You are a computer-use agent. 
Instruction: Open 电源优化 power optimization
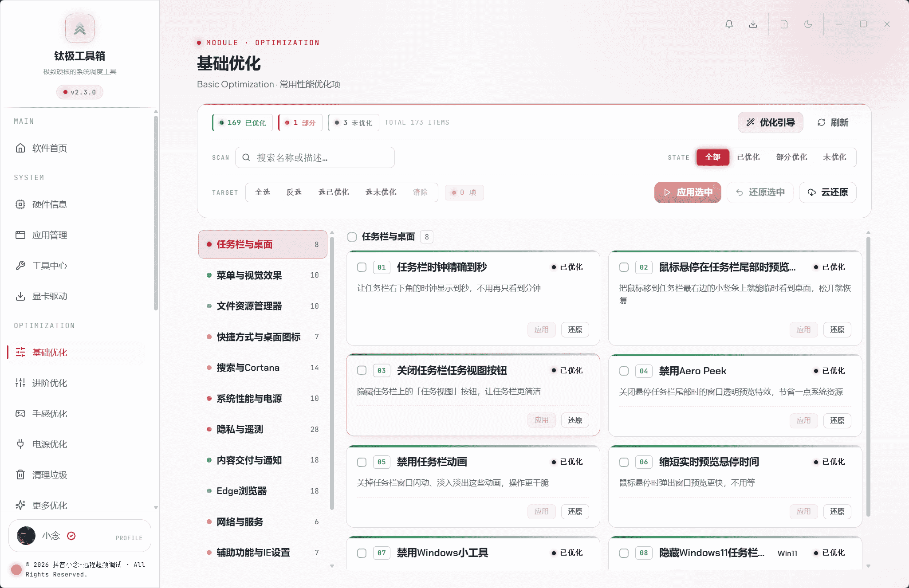click(x=80, y=444)
